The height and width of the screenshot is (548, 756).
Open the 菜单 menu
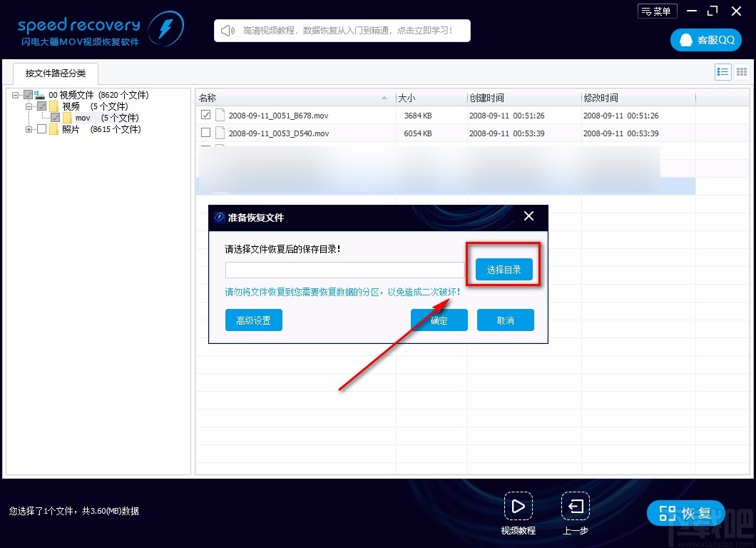pos(657,11)
